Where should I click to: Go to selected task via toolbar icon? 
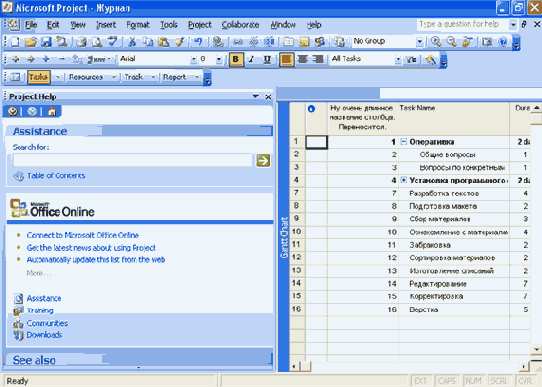[x=467, y=42]
